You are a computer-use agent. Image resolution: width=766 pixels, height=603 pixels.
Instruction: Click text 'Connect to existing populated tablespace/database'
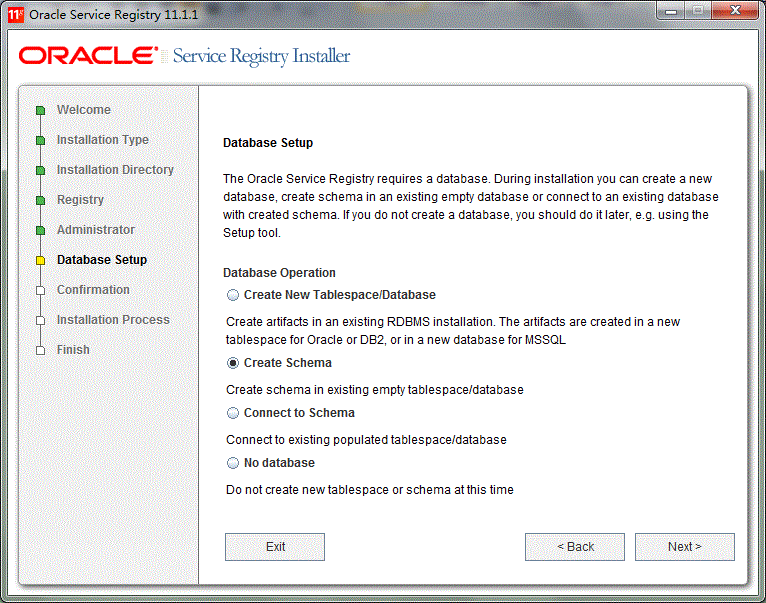point(366,440)
